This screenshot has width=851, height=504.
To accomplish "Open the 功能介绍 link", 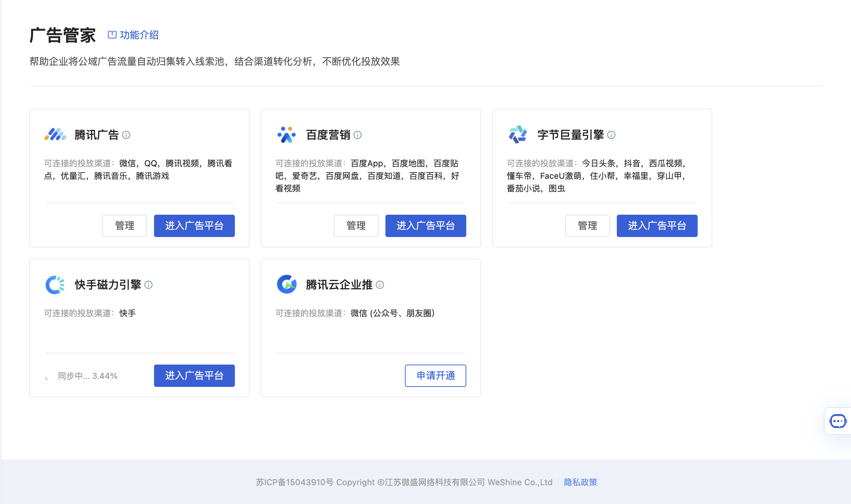I will pyautogui.click(x=139, y=35).
